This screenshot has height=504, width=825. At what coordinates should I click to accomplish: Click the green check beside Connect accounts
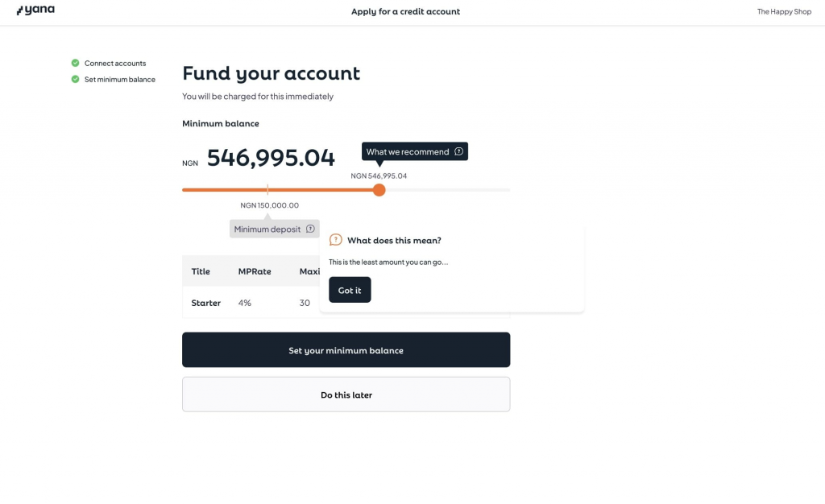pyautogui.click(x=75, y=63)
